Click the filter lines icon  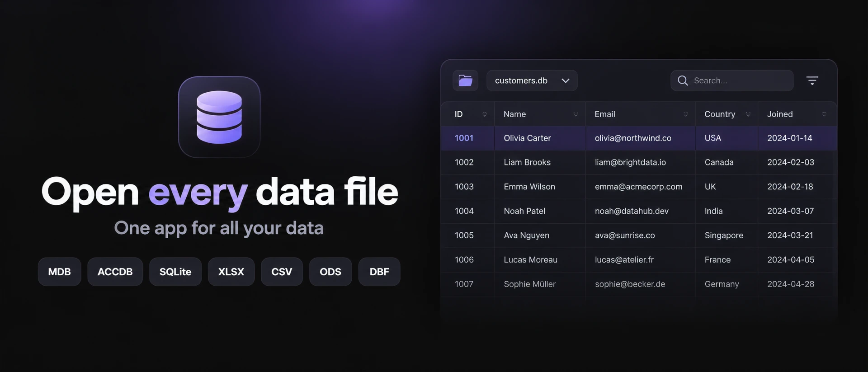[x=812, y=80]
